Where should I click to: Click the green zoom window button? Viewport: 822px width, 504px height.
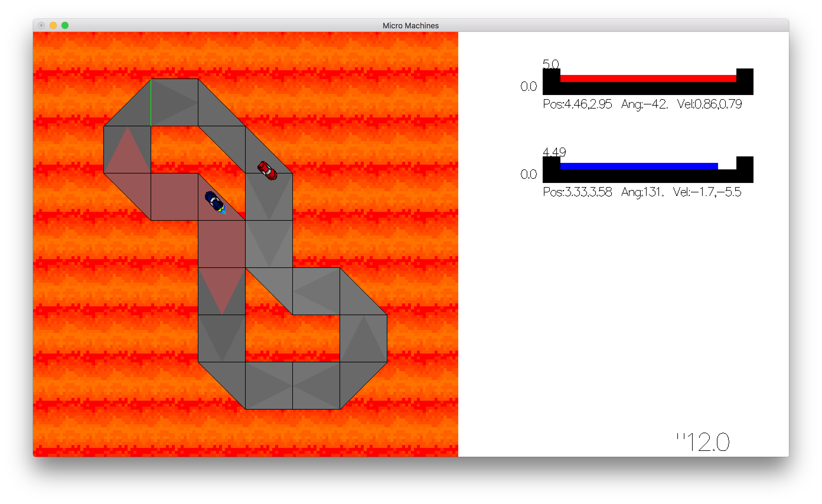65,25
